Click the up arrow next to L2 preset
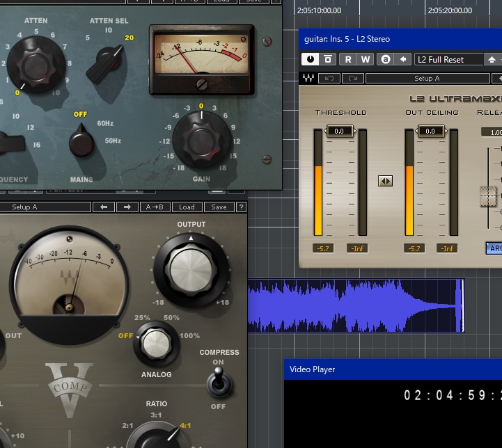502x448 pixels. 492,59
